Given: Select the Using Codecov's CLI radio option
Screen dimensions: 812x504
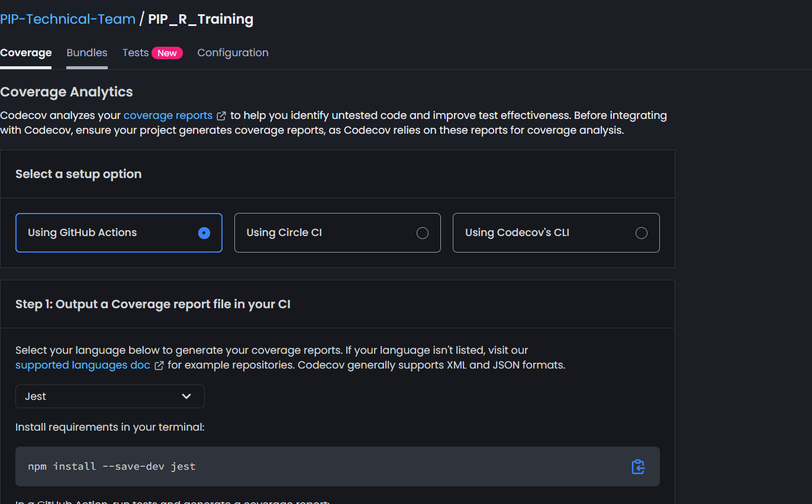Looking at the screenshot, I should click(x=556, y=233).
